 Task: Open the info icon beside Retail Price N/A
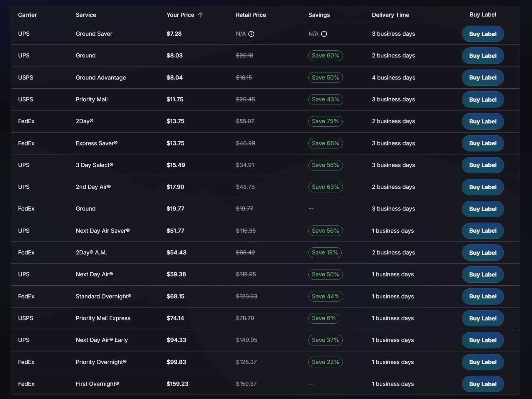251,34
